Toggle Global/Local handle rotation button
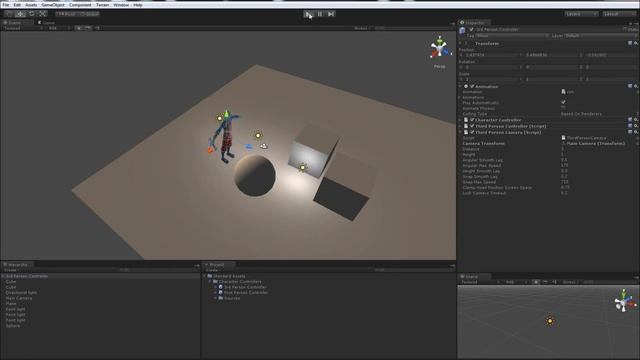Screen dimensions: 640x360 click(89, 14)
